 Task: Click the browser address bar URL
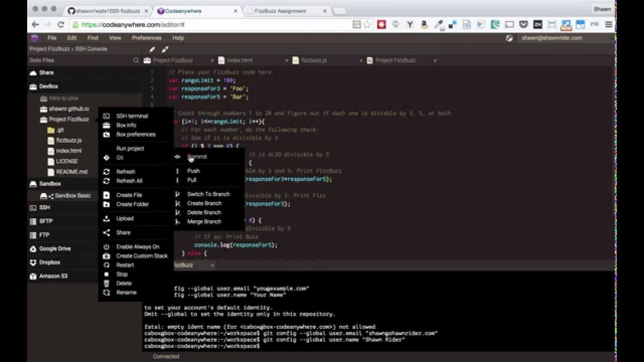point(133,25)
